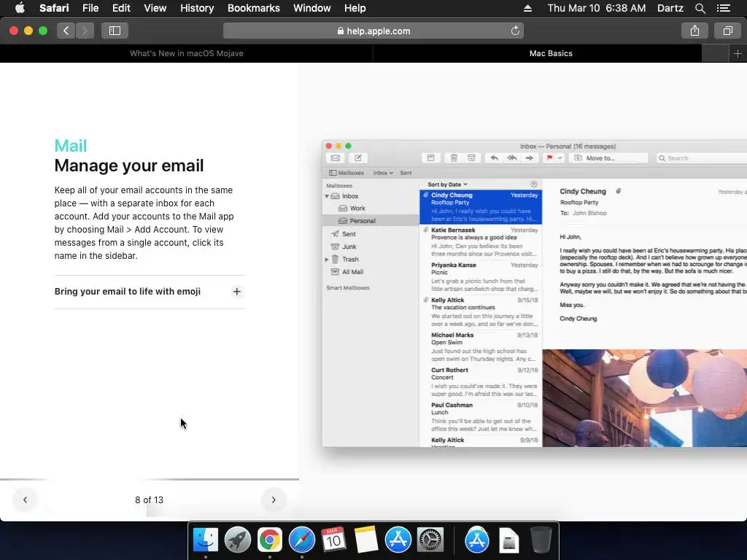The width and height of the screenshot is (747, 560).
Task: Expand the Trash disclosure triangle
Action: (327, 260)
